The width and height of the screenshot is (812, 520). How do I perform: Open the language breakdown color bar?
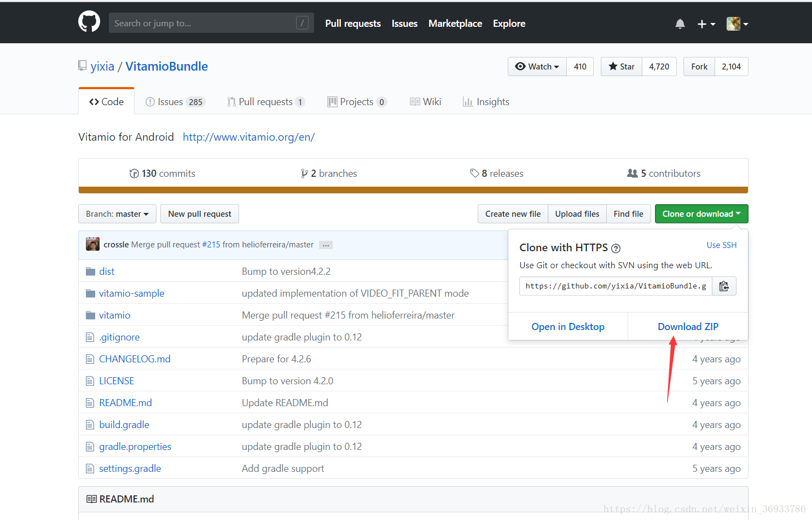pyautogui.click(x=413, y=190)
